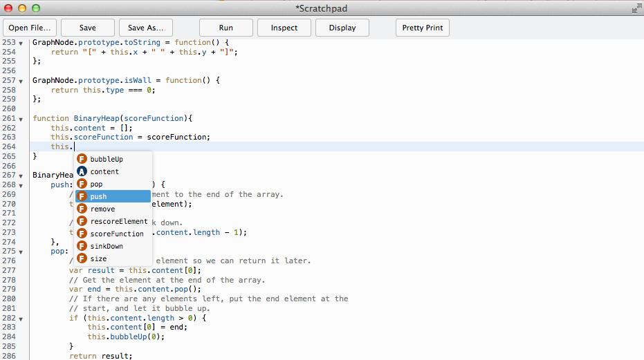Click the Save As… button
Image resolution: width=644 pixels, height=360 pixels.
(x=146, y=28)
